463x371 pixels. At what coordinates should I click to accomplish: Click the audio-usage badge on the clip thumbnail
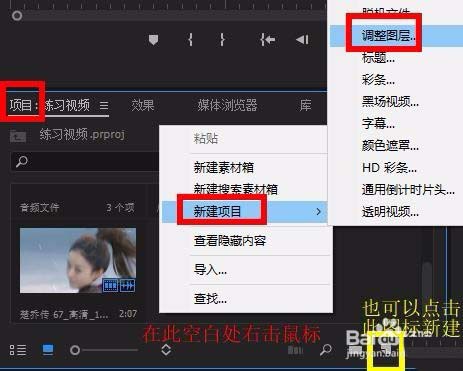pos(127,286)
